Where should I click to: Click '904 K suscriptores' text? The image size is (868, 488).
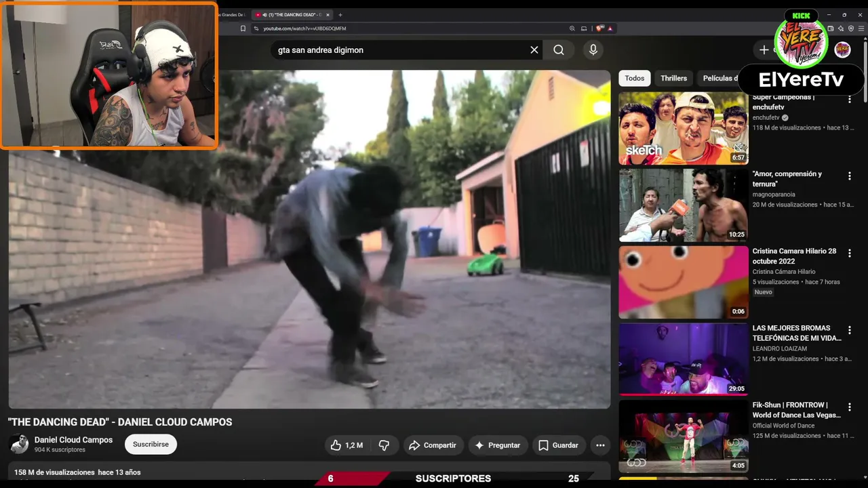click(60, 450)
